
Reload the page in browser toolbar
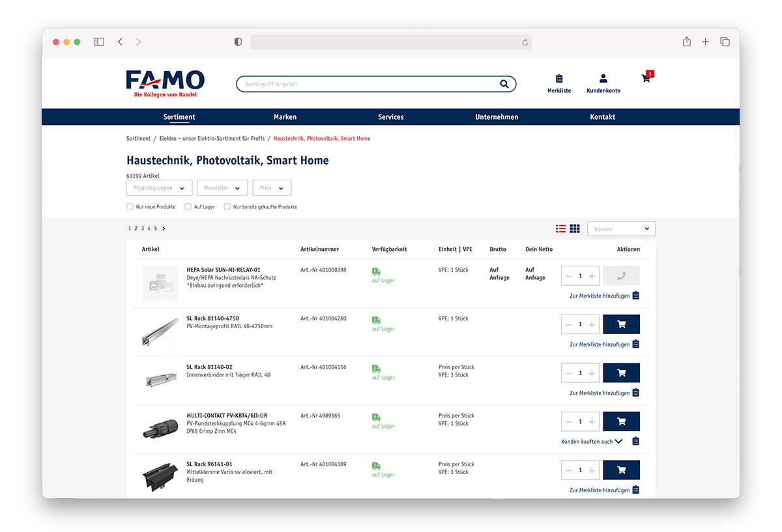click(525, 42)
